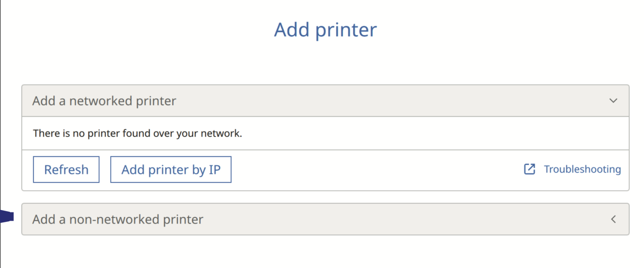Viewport: 644px width, 268px height.
Task: Click the word "printer" in the page heading
Action: (346, 30)
